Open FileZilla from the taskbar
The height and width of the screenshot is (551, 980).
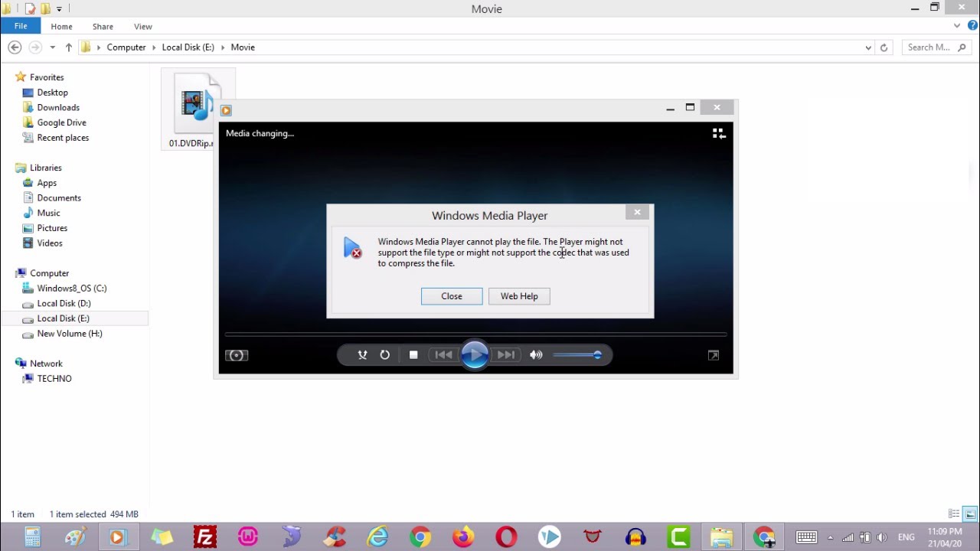tap(204, 537)
